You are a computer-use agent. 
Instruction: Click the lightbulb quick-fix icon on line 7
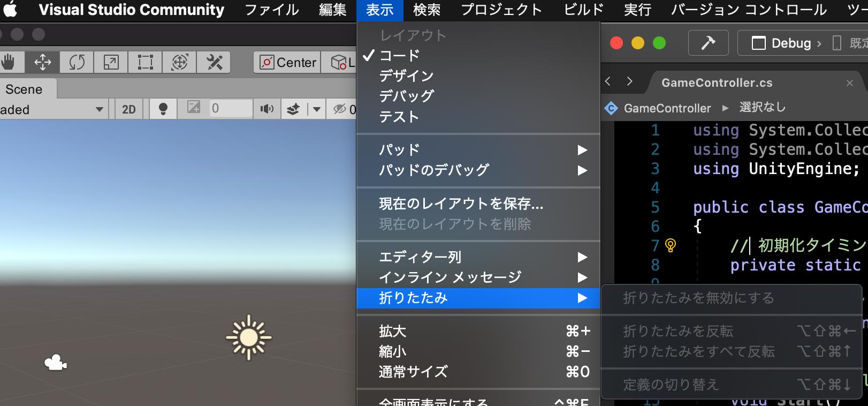[x=671, y=245]
